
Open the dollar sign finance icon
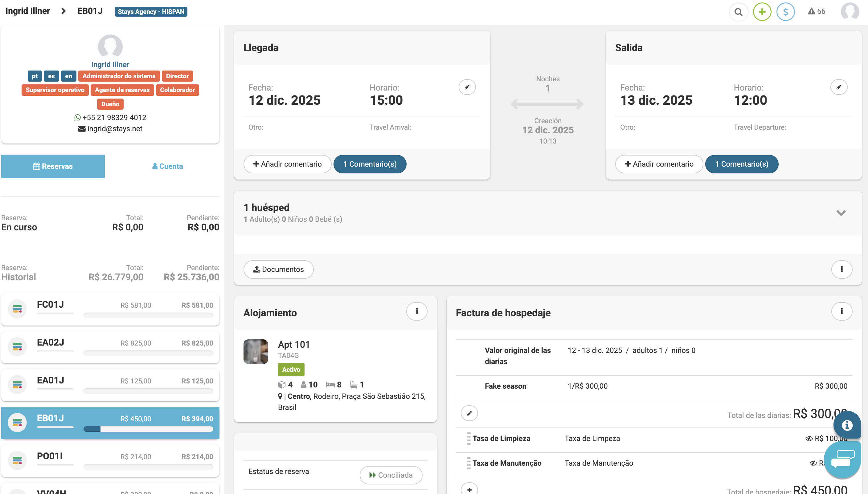pos(785,12)
